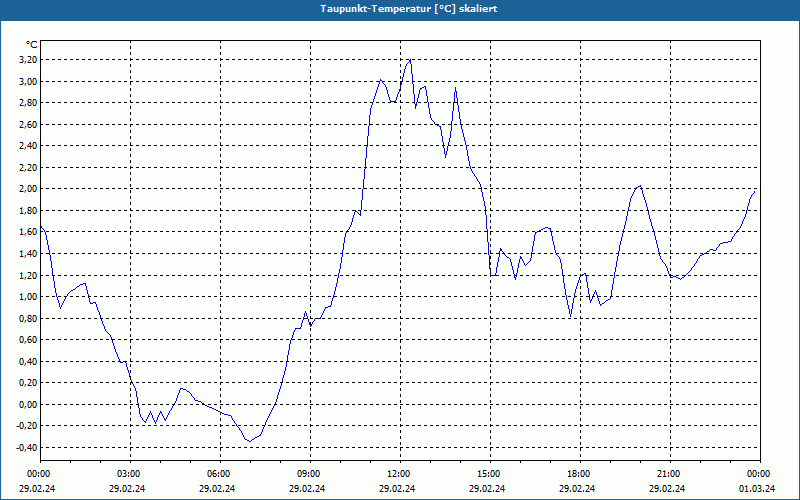
Task: Click the 2,60 y-axis value
Action: tap(28, 124)
